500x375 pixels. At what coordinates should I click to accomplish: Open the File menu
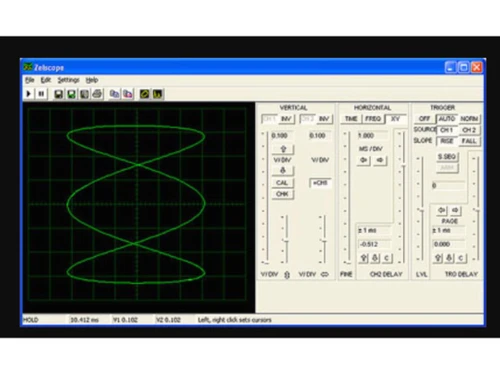click(x=30, y=80)
